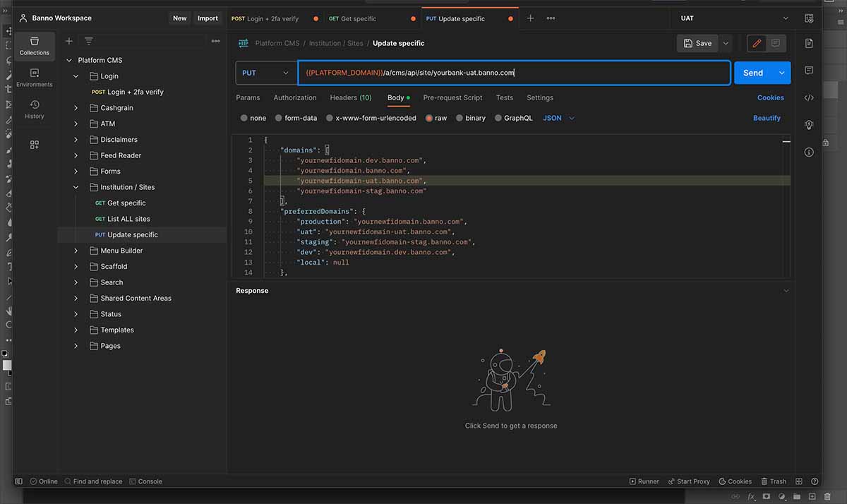The height and width of the screenshot is (504, 847).
Task: Click the plus icon to create new collection
Action: [69, 41]
